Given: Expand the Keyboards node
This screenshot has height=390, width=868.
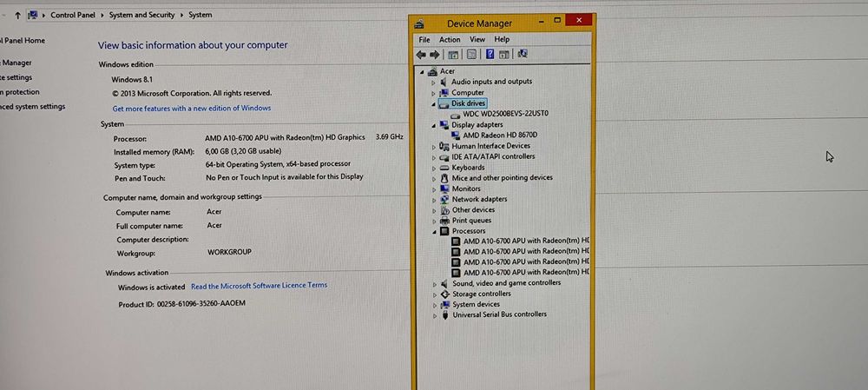Looking at the screenshot, I should click(434, 168).
